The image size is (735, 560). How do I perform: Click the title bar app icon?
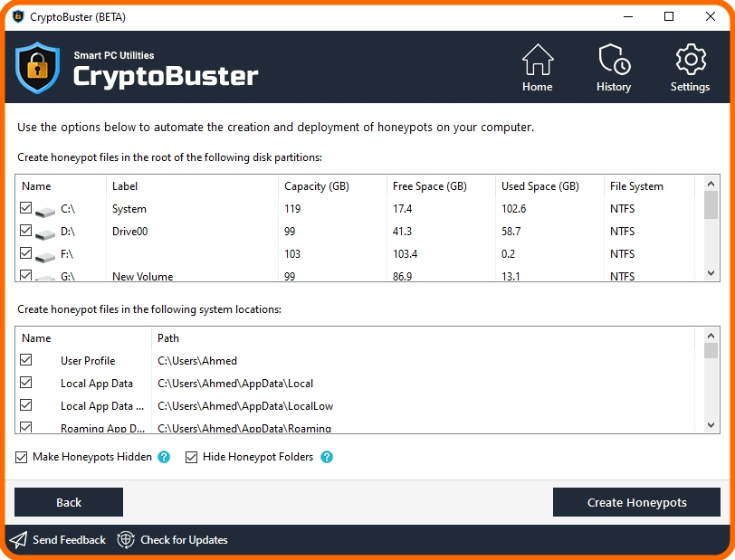coord(18,17)
